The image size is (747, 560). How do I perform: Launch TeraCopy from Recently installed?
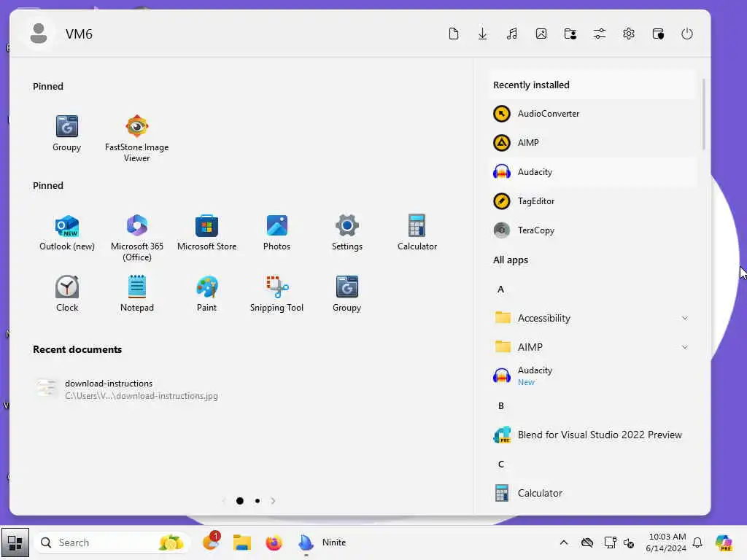coord(592,230)
